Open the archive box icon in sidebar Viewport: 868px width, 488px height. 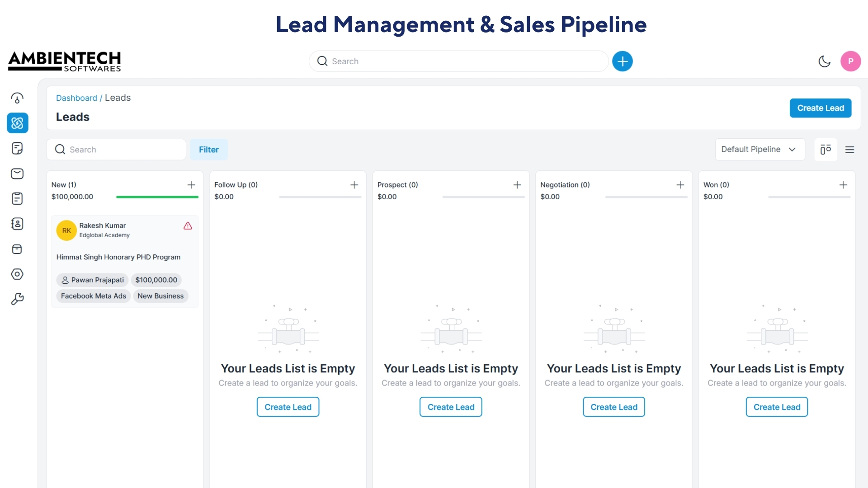17,249
